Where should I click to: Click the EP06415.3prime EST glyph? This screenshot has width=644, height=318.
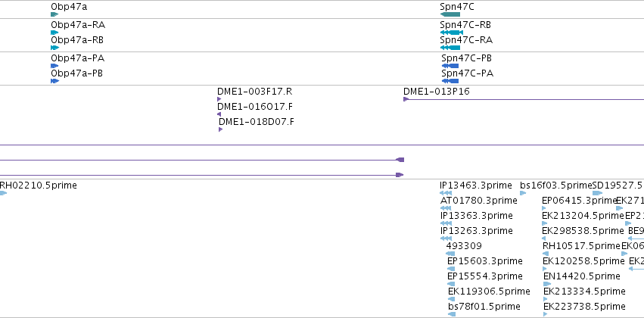click(544, 208)
